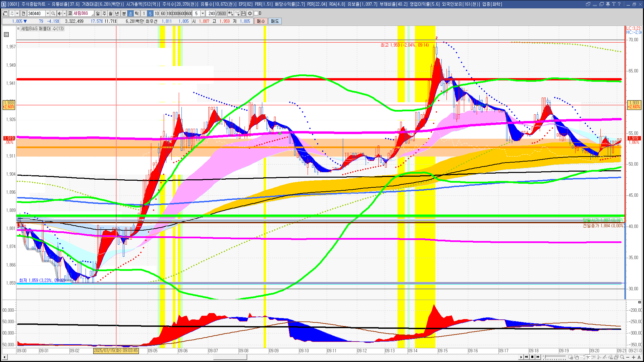Click the bottom toolbar magnifier icon
Viewport: 644px width, 362px height.
tap(622, 357)
